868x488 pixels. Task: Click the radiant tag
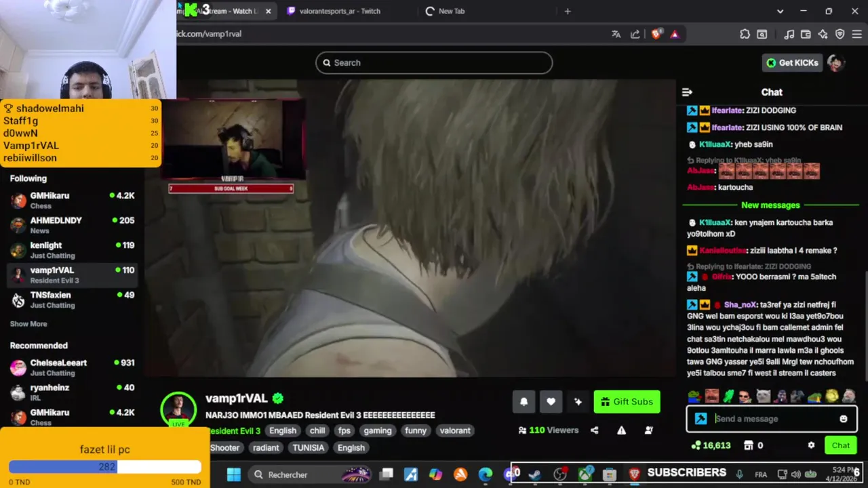pos(266,447)
